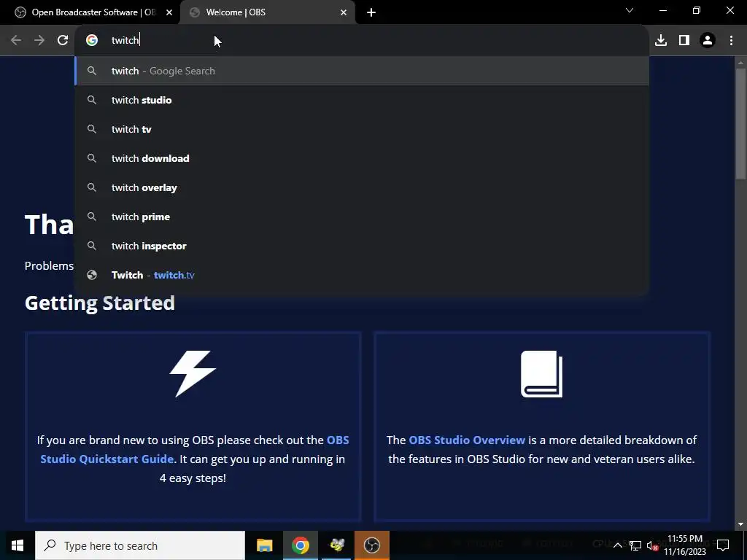Image resolution: width=747 pixels, height=560 pixels.
Task: Click the network icon in system tray
Action: pos(635,545)
